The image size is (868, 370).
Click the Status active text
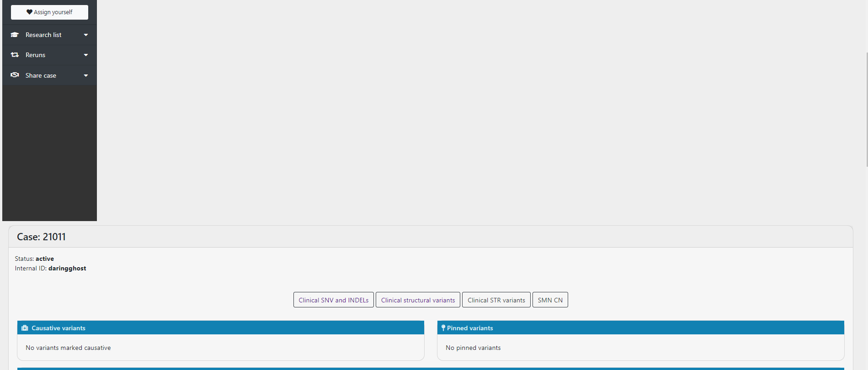34,259
